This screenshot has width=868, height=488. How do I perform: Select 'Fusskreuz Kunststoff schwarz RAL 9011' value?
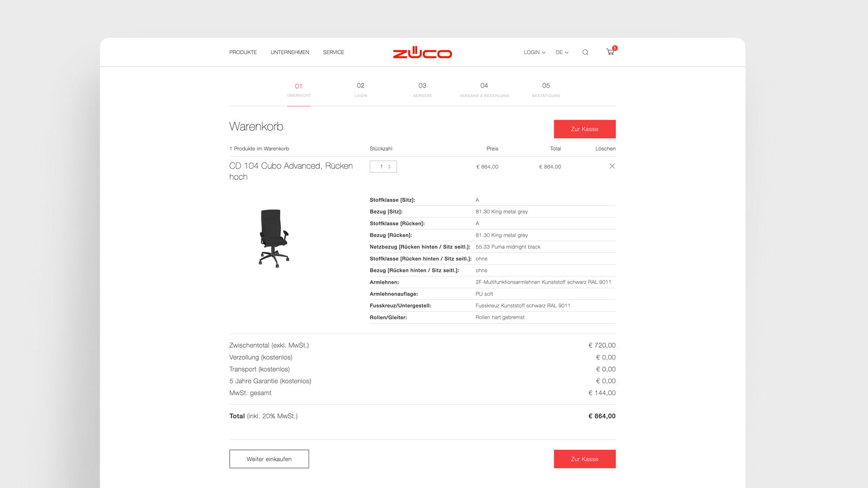(523, 306)
